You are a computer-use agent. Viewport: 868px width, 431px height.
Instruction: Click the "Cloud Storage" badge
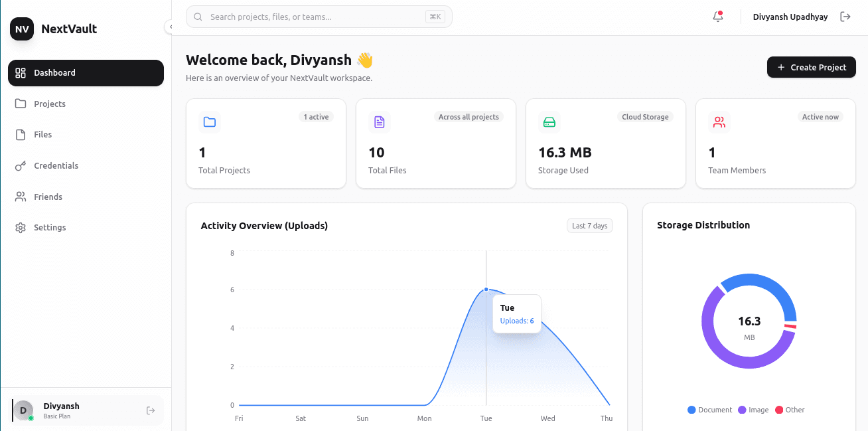[x=645, y=117]
